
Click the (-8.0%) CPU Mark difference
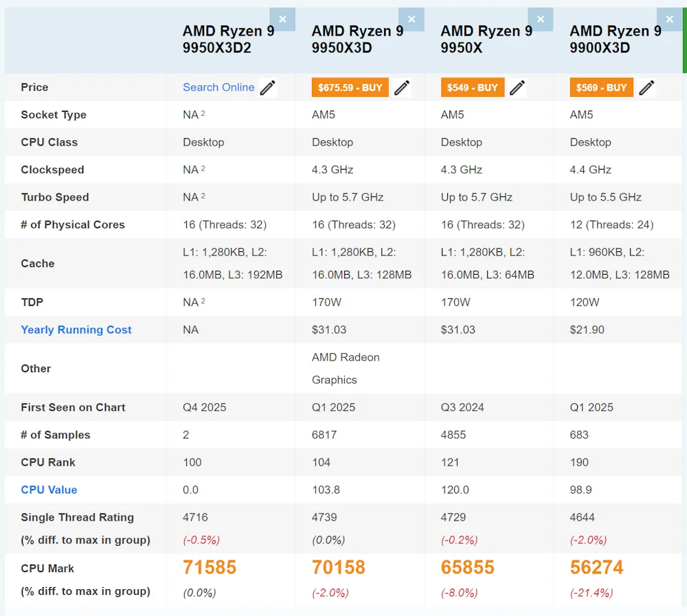pos(459,593)
